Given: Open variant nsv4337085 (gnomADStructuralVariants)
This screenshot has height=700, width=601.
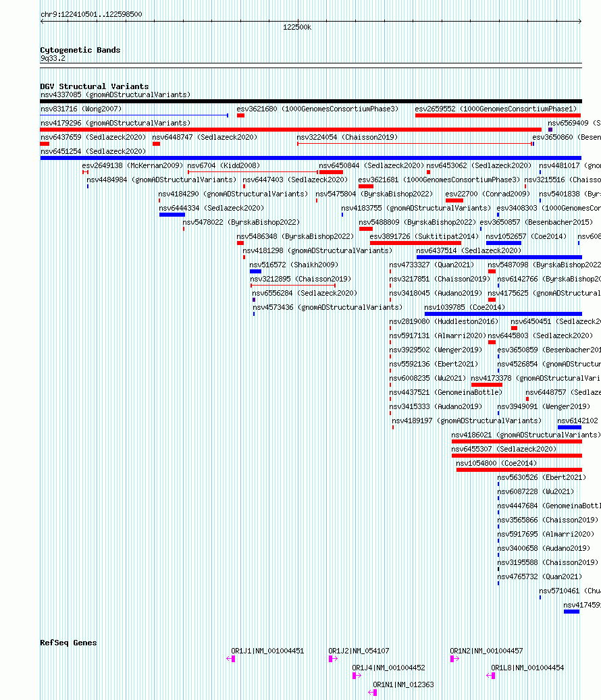Looking at the screenshot, I should click(115, 95).
